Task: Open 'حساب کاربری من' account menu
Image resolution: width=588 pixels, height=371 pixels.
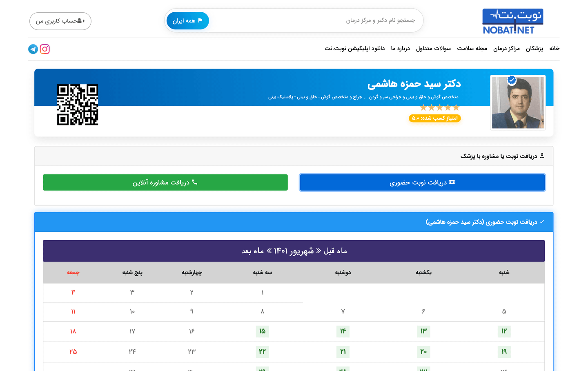Action: pyautogui.click(x=60, y=21)
